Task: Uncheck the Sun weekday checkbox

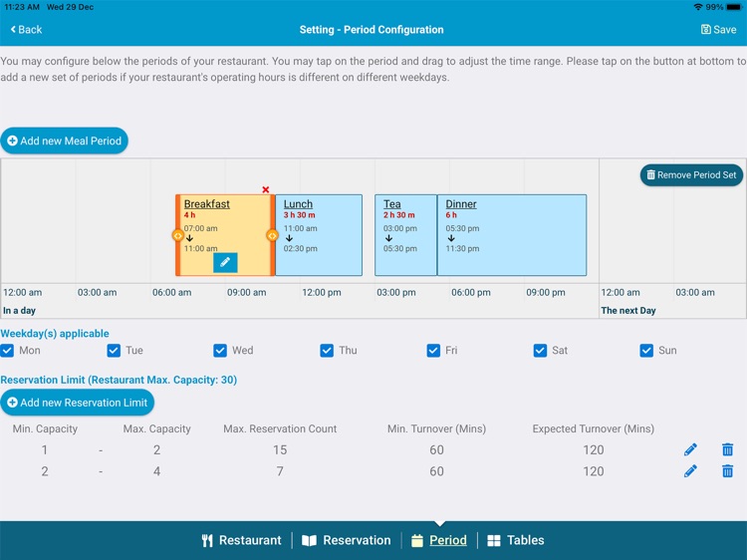Action: coord(646,351)
